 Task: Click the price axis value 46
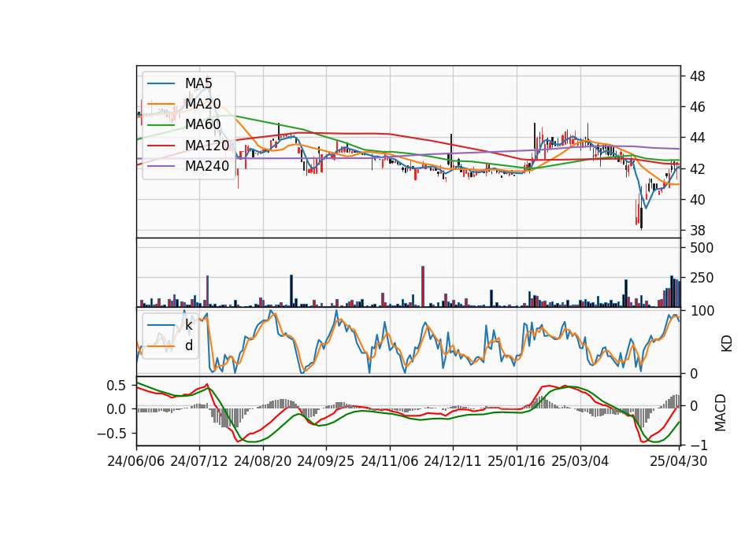pos(697,107)
